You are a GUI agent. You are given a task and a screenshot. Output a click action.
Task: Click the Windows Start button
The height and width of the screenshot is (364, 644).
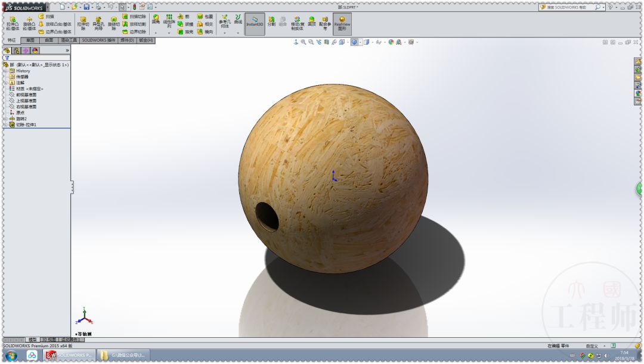(x=11, y=356)
